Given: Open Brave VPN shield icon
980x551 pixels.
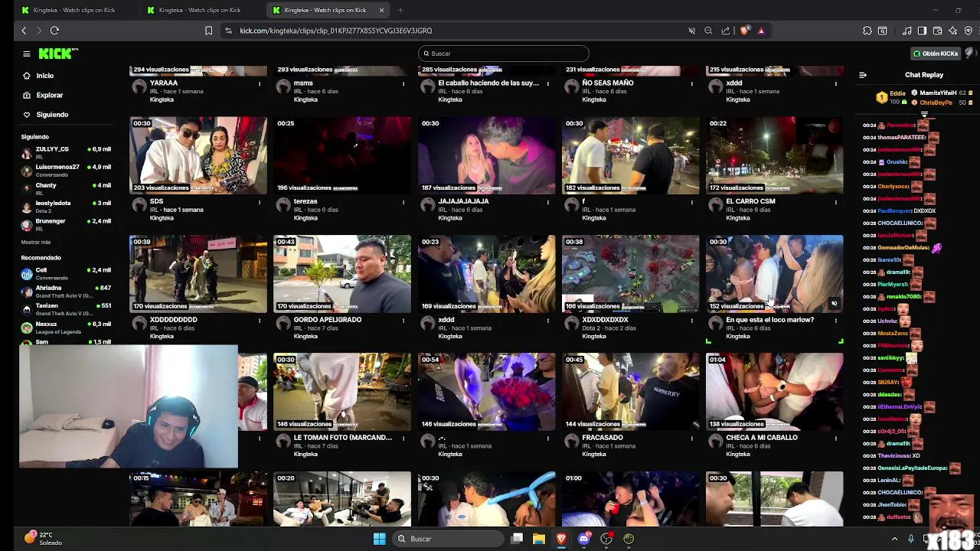Looking at the screenshot, I should [968, 31].
